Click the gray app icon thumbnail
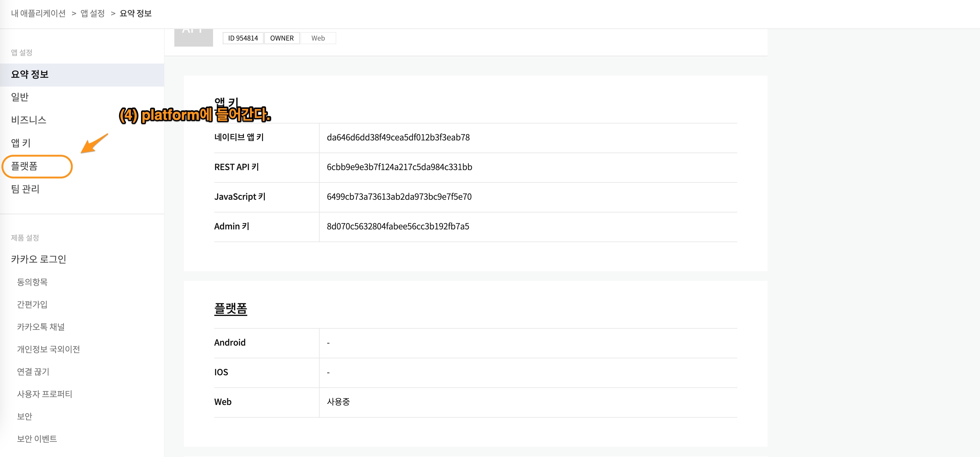Image resolution: width=980 pixels, height=457 pixels. click(x=193, y=38)
